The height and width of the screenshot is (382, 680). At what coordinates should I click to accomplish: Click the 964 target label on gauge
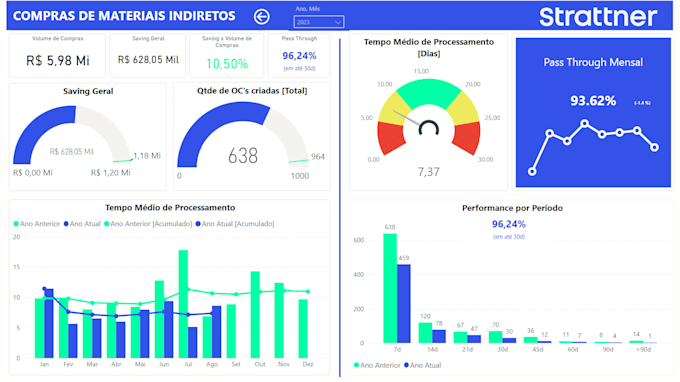click(318, 157)
